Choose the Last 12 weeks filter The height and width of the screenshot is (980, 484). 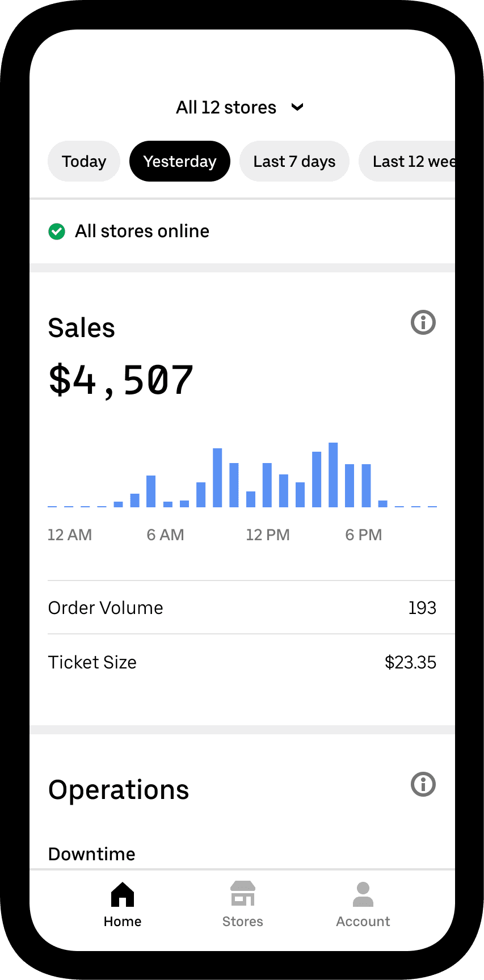tap(411, 161)
